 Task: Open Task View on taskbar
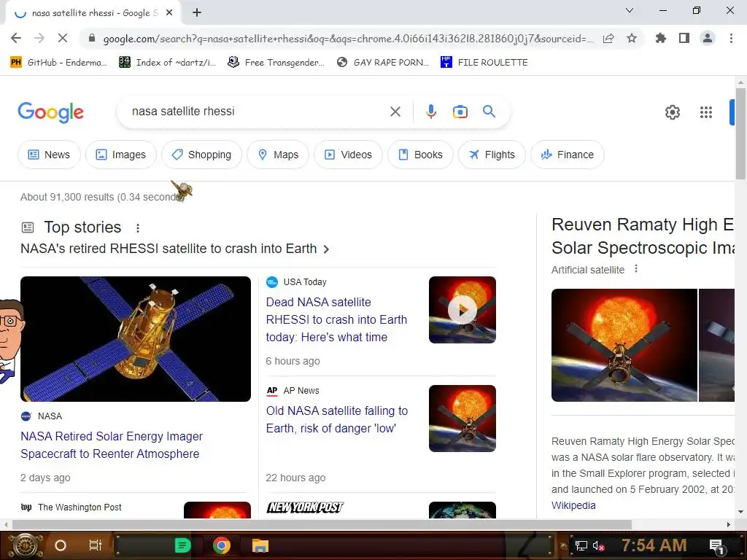coord(96,545)
